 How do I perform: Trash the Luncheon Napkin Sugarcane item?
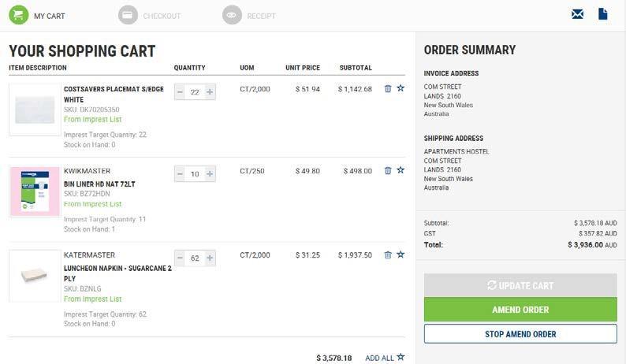(x=388, y=255)
